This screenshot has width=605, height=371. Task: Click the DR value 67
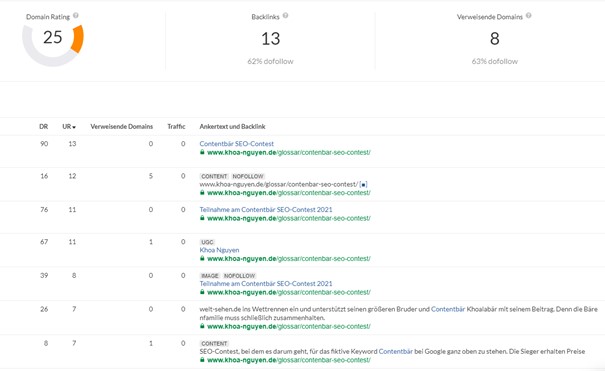pyautogui.click(x=44, y=242)
